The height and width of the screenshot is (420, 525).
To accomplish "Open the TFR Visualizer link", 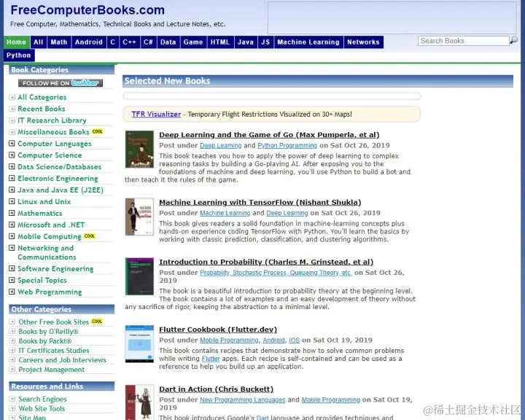I will pos(156,114).
